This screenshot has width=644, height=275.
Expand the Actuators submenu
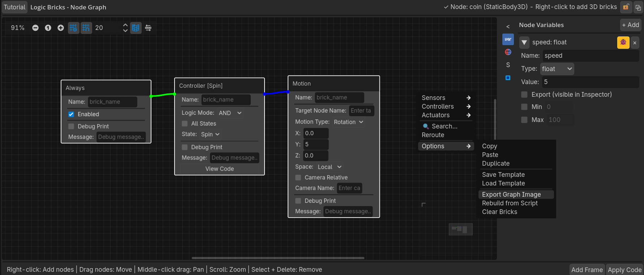446,115
